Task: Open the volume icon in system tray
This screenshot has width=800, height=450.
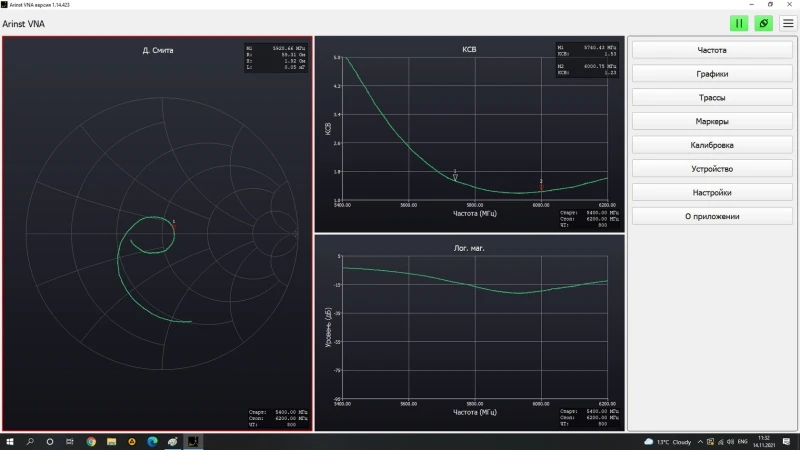Action: pos(731,442)
